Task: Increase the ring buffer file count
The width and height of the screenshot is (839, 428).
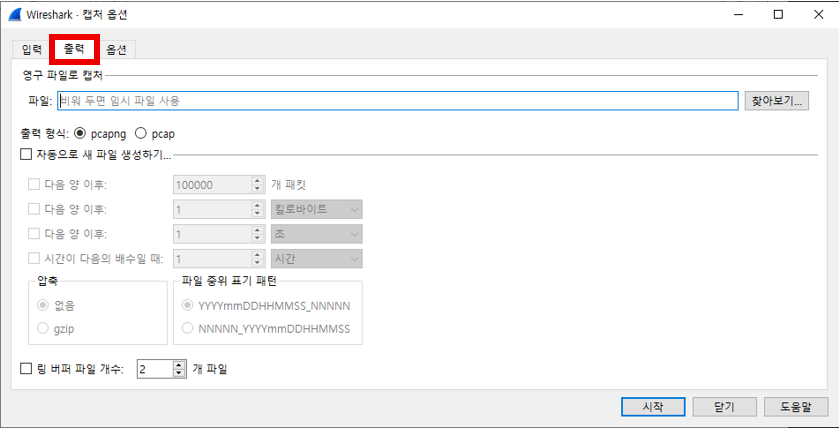Action: tap(179, 365)
